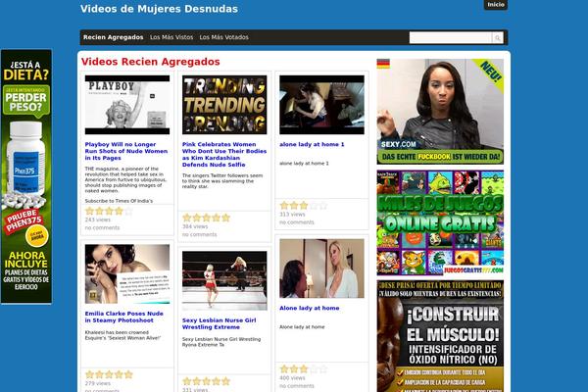Screen dimensions: 588x392
Task: Click the '243 views' text
Action: (x=97, y=220)
